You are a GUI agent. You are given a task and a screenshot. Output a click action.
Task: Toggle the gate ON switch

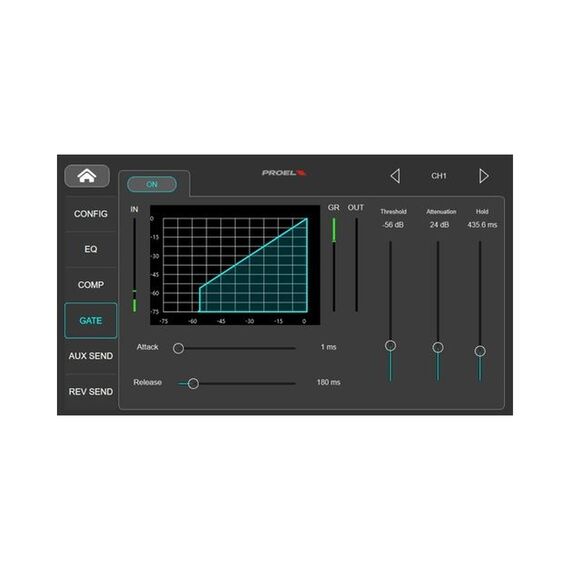pos(152,184)
